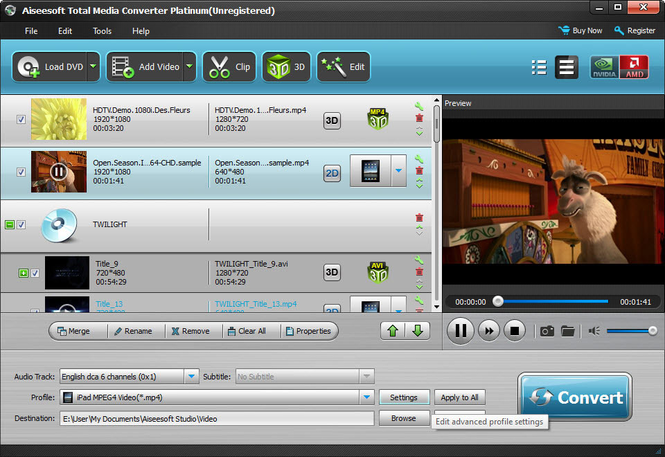The width and height of the screenshot is (665, 457).
Task: Open the Help menu
Action: 141,31
